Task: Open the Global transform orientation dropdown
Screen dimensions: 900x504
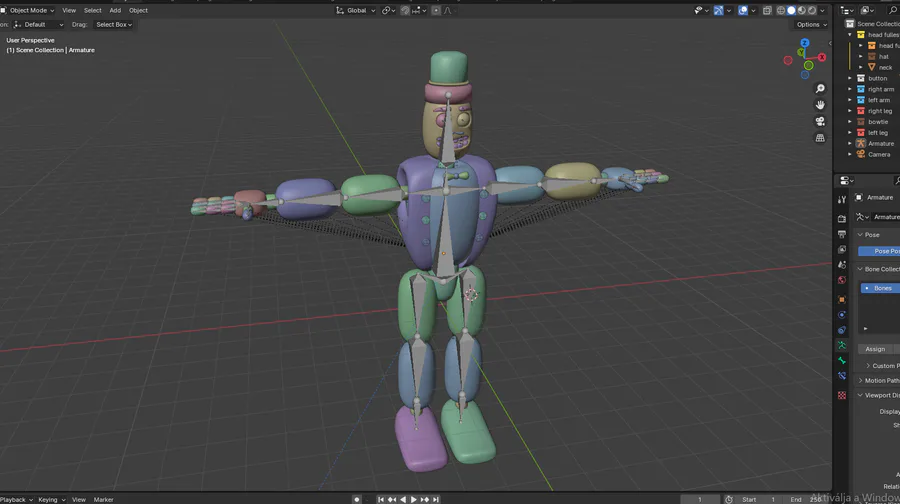Action: 355,10
